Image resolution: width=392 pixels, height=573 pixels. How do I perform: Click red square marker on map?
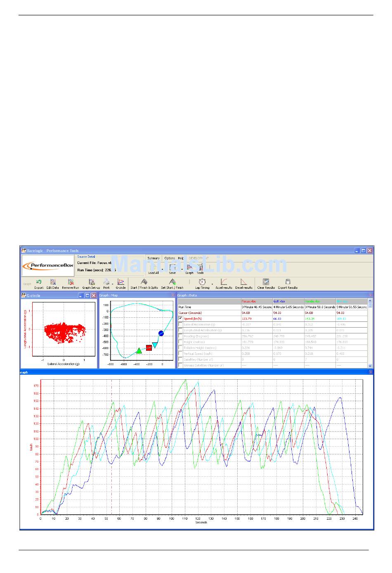tap(149, 348)
